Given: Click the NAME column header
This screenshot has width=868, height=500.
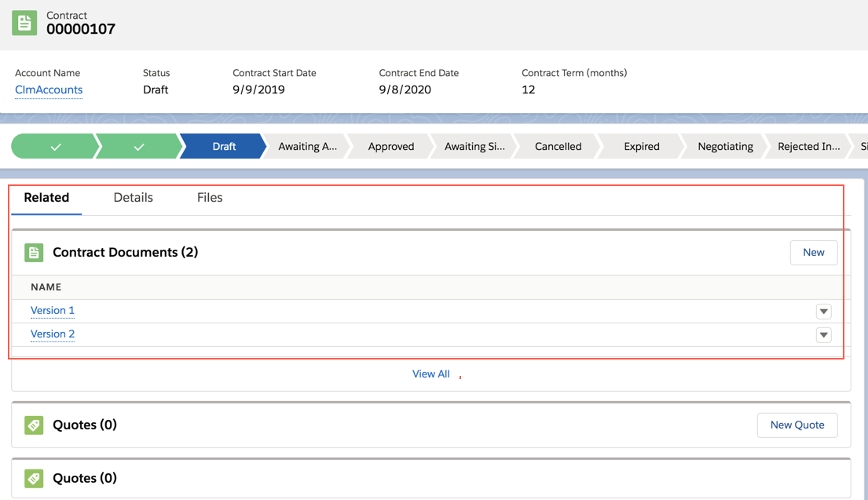Looking at the screenshot, I should [x=46, y=287].
